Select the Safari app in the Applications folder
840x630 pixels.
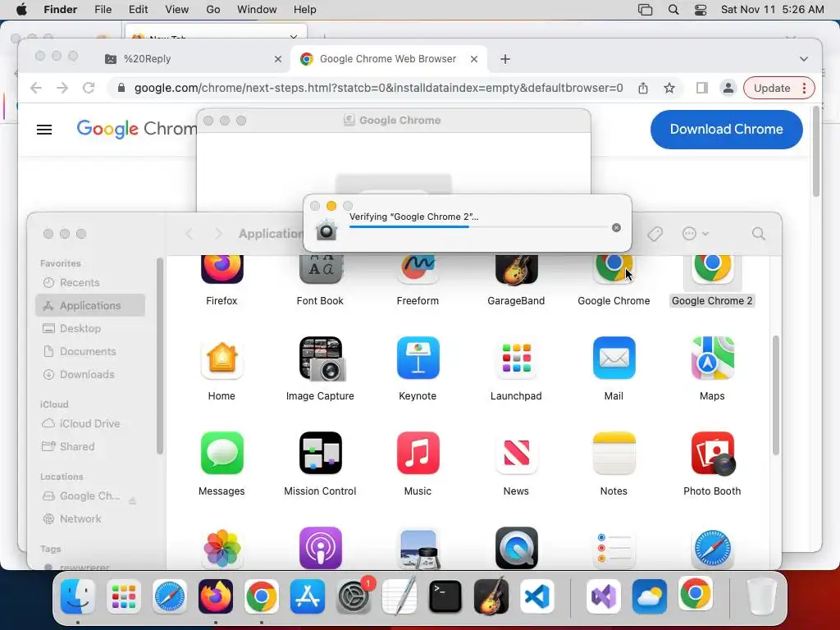713,548
